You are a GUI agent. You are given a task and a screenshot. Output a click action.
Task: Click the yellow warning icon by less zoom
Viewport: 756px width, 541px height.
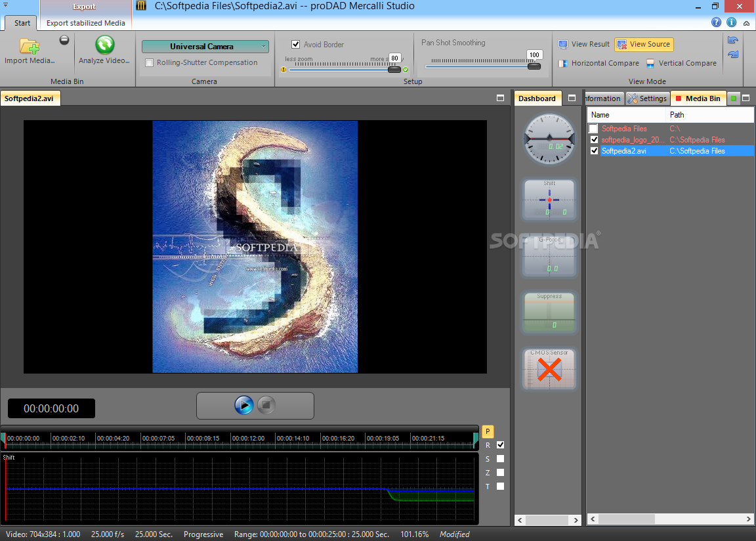click(x=283, y=70)
